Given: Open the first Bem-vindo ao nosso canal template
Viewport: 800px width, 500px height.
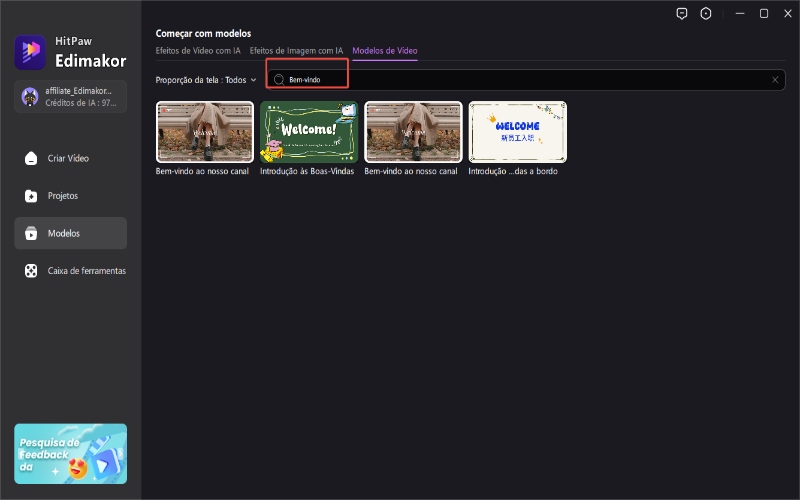Looking at the screenshot, I should point(204,132).
